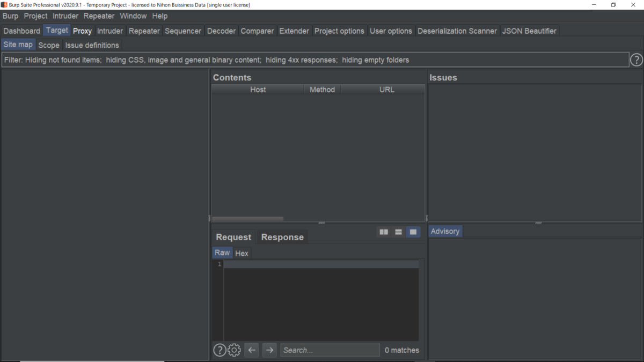Image resolution: width=644 pixels, height=362 pixels.
Task: Go to next search match arrow
Action: 269,350
